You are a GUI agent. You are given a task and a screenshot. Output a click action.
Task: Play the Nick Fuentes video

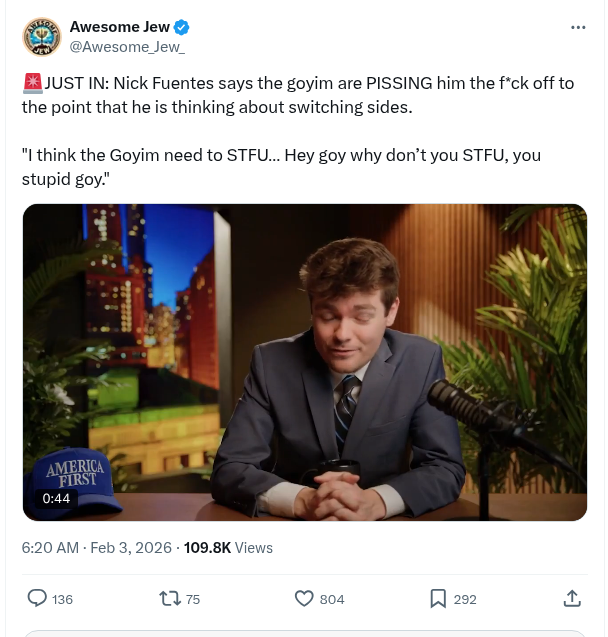coord(304,362)
